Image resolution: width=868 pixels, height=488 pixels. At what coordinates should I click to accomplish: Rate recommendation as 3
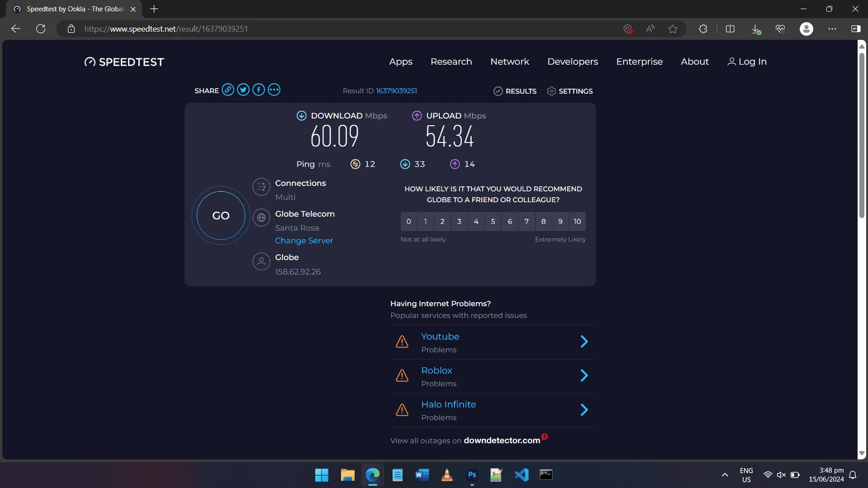pyautogui.click(x=459, y=222)
